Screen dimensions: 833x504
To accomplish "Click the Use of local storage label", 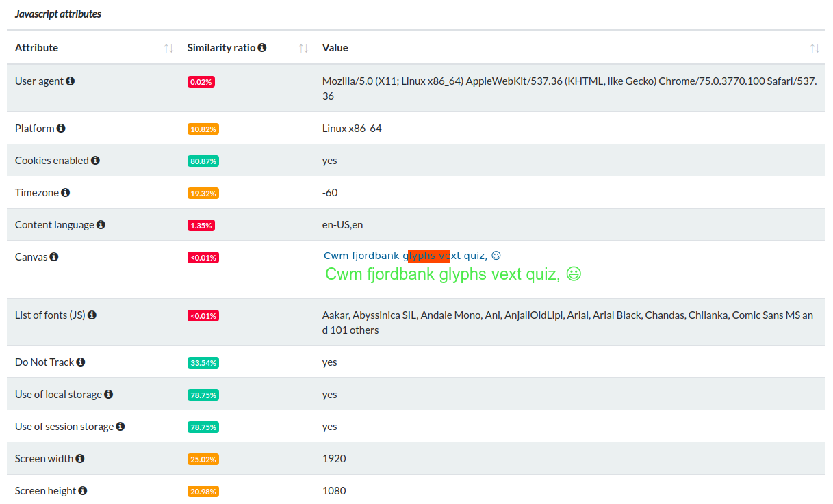I will click(58, 394).
